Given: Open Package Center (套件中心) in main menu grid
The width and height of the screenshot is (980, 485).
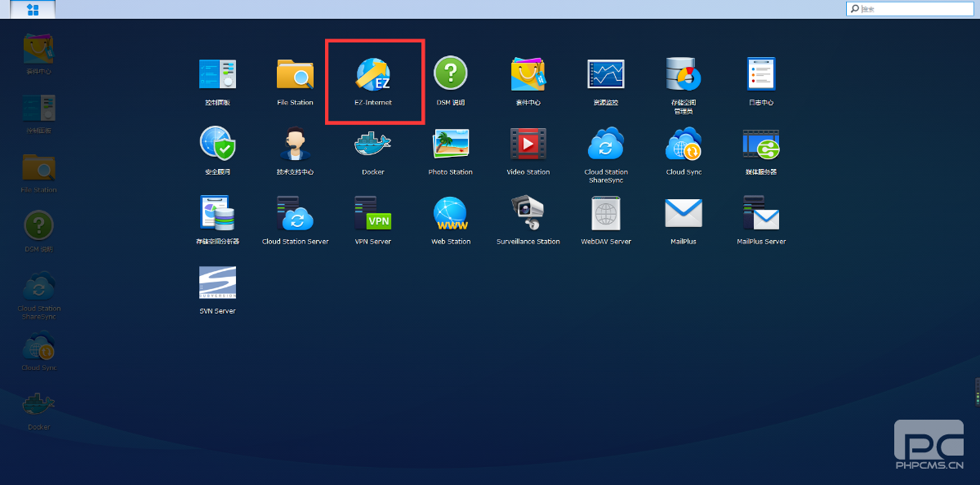Looking at the screenshot, I should point(528,74).
